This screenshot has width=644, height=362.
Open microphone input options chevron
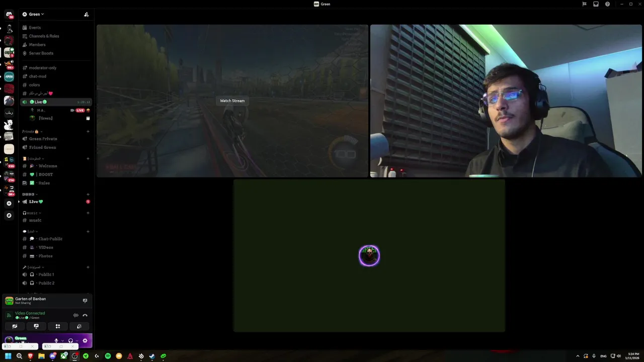click(62, 341)
